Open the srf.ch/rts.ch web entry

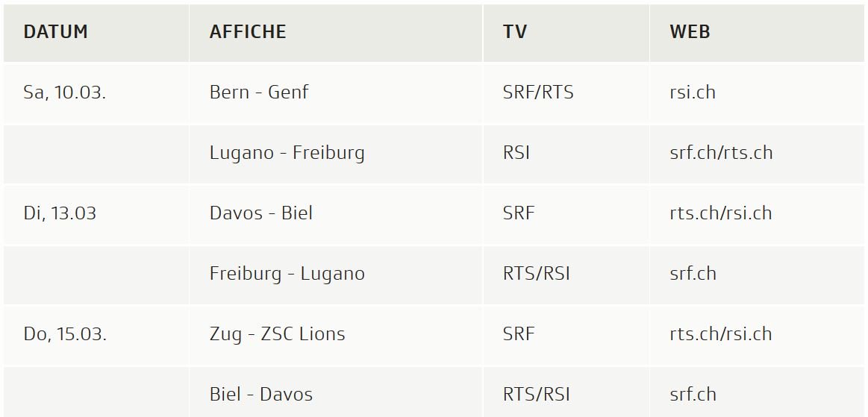(721, 153)
